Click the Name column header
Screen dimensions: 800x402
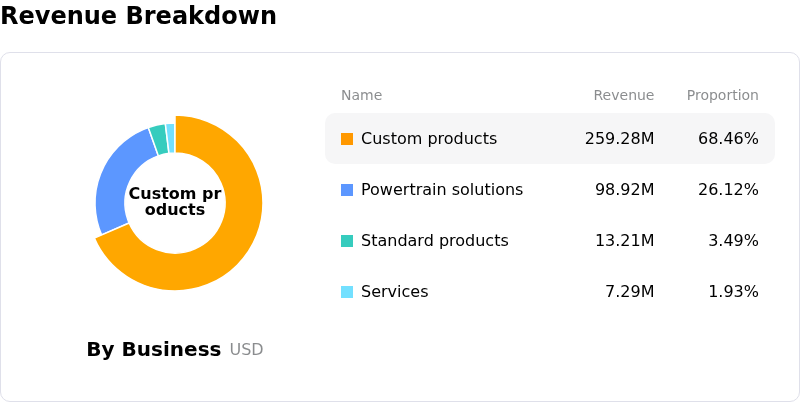click(x=361, y=95)
